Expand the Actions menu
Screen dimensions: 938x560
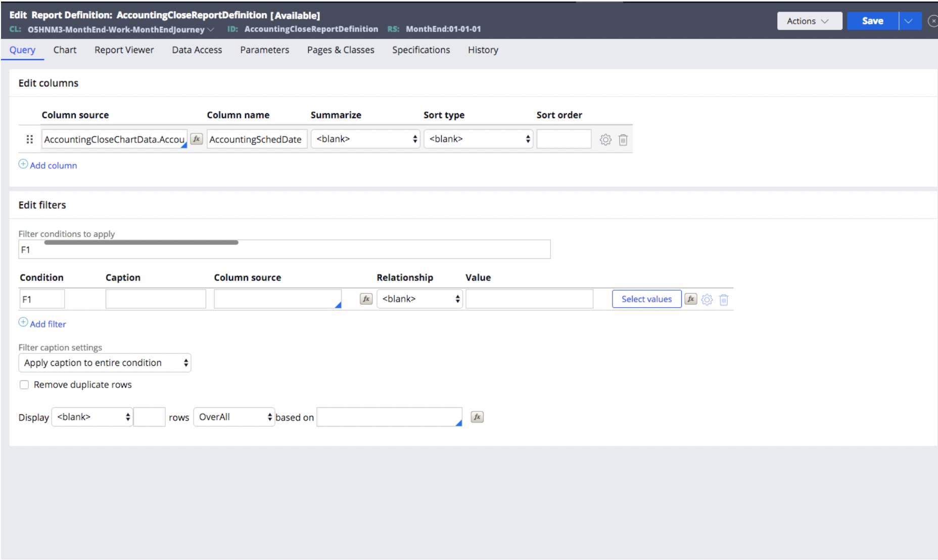click(809, 21)
